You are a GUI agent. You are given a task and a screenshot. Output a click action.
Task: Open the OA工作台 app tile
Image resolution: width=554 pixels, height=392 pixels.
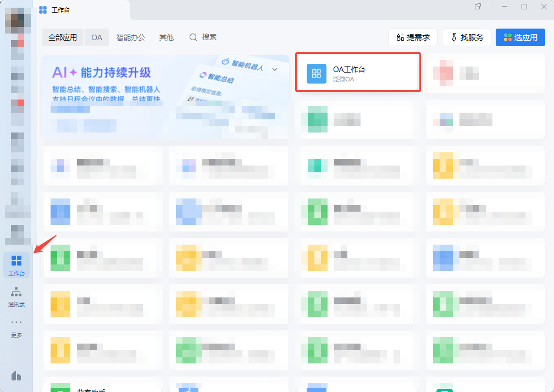358,73
